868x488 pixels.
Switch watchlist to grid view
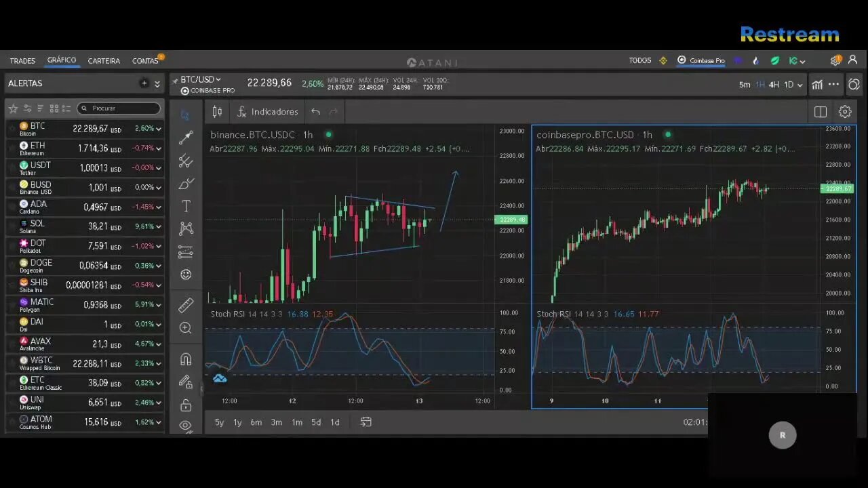(54, 108)
